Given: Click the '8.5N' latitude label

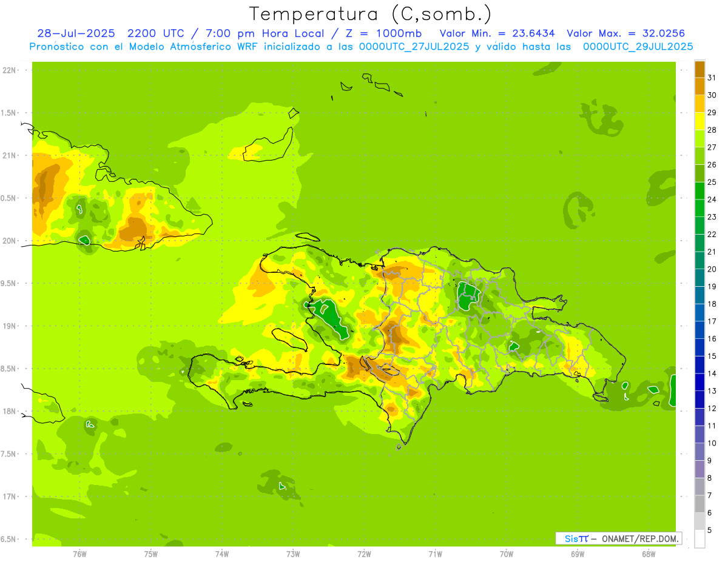Looking at the screenshot, I should coord(8,369).
